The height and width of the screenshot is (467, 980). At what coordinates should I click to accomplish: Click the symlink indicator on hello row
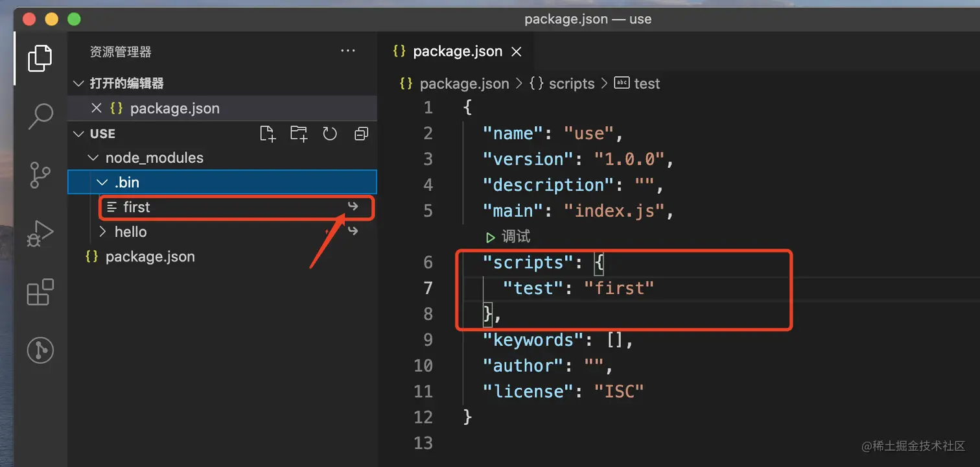pyautogui.click(x=353, y=231)
